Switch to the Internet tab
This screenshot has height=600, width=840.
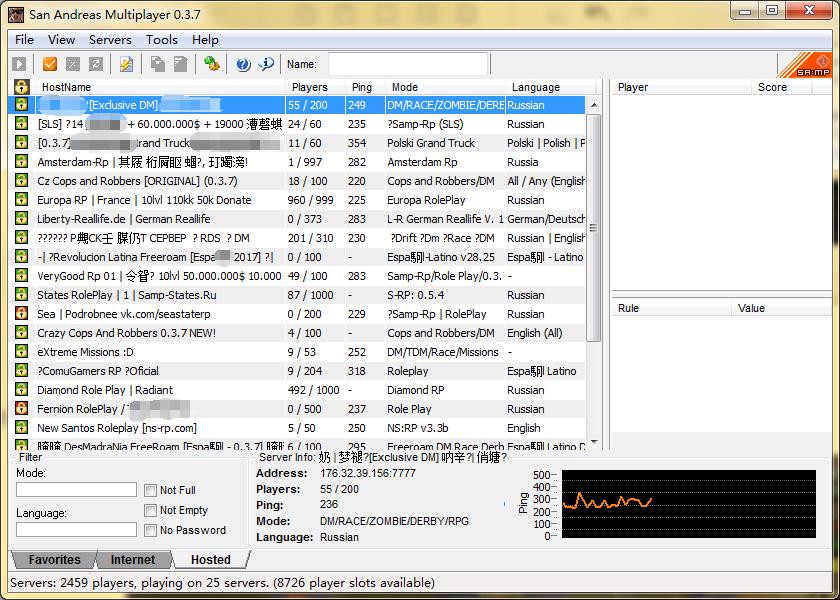coord(133,560)
